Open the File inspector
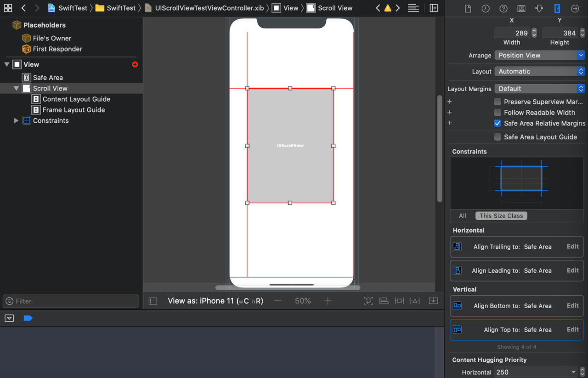 click(468, 8)
